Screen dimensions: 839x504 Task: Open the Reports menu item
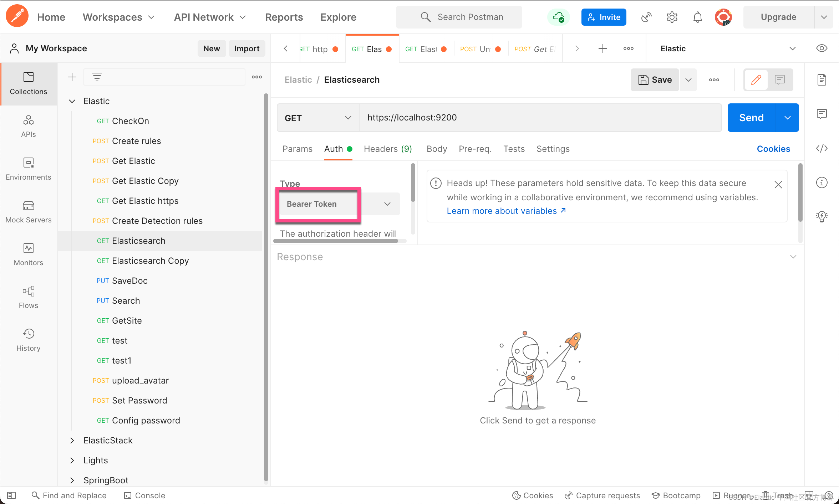(284, 17)
